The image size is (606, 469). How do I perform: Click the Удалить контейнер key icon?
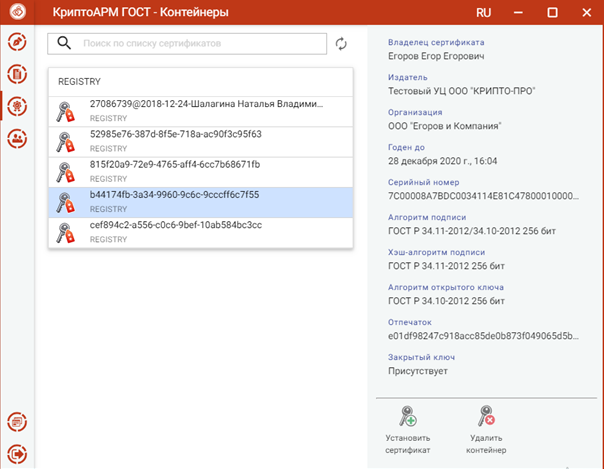(x=486, y=416)
